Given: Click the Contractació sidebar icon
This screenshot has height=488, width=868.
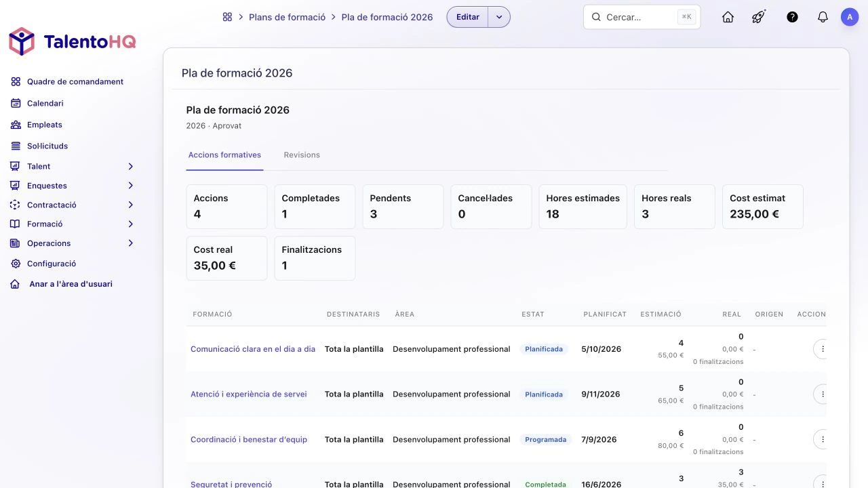Looking at the screenshot, I should [15, 205].
